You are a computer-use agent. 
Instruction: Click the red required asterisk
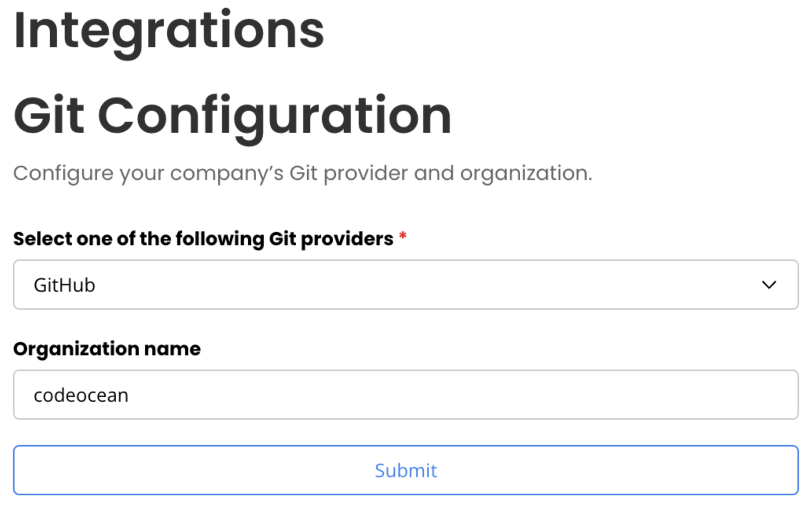pyautogui.click(x=402, y=236)
